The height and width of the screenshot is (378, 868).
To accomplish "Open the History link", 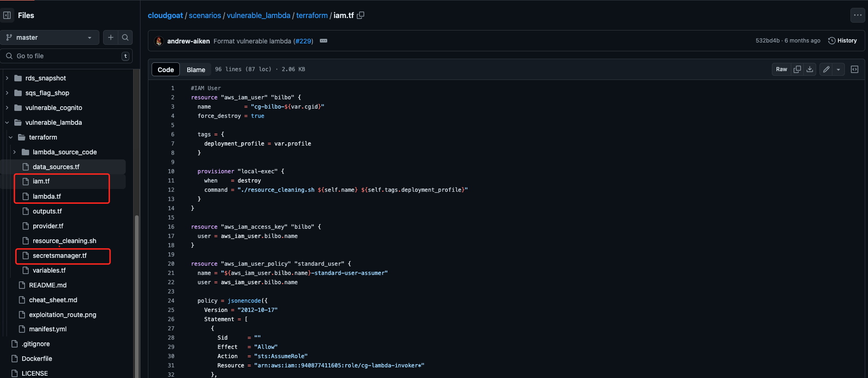I will tap(843, 41).
